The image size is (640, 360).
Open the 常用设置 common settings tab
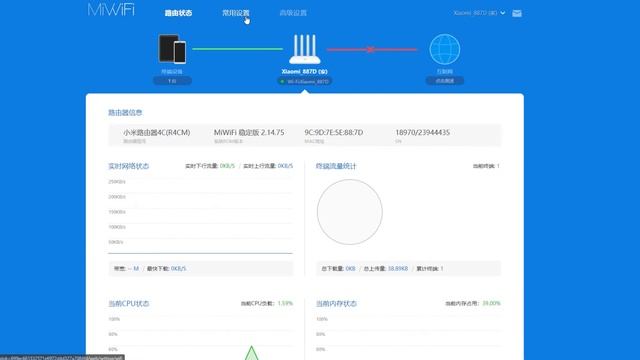coord(236,13)
